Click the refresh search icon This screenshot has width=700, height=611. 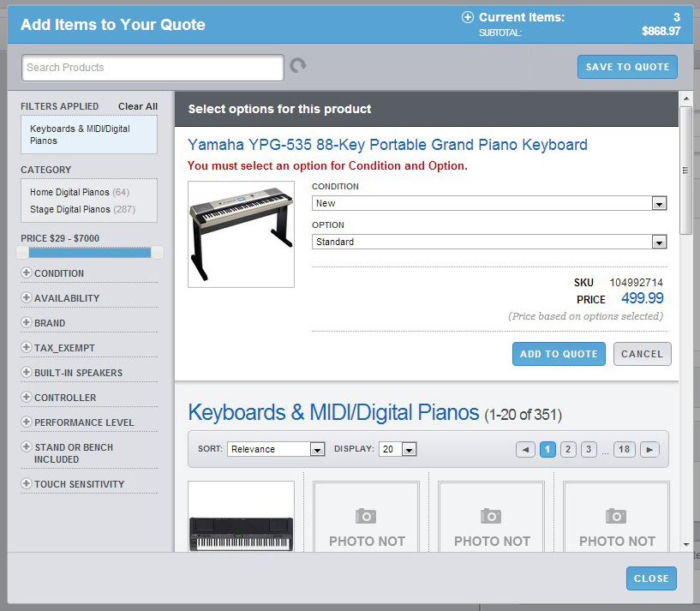tap(298, 66)
